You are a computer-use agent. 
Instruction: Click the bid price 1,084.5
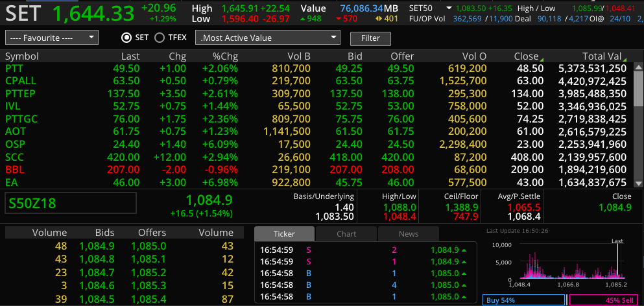[97, 299]
